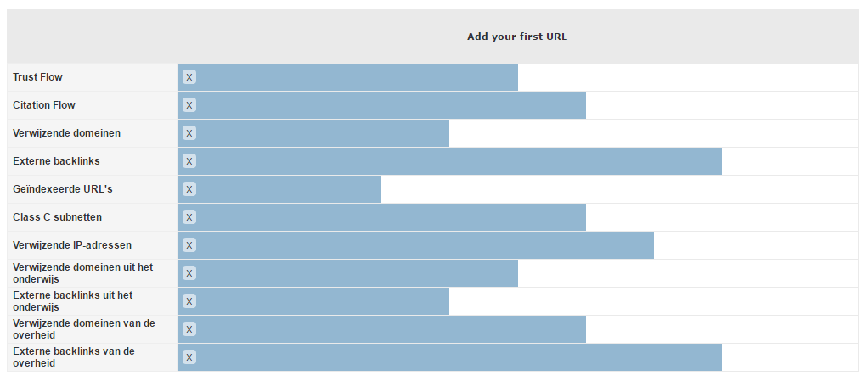
Task: Click the Externe backlinks blue bar
Action: tap(459, 161)
